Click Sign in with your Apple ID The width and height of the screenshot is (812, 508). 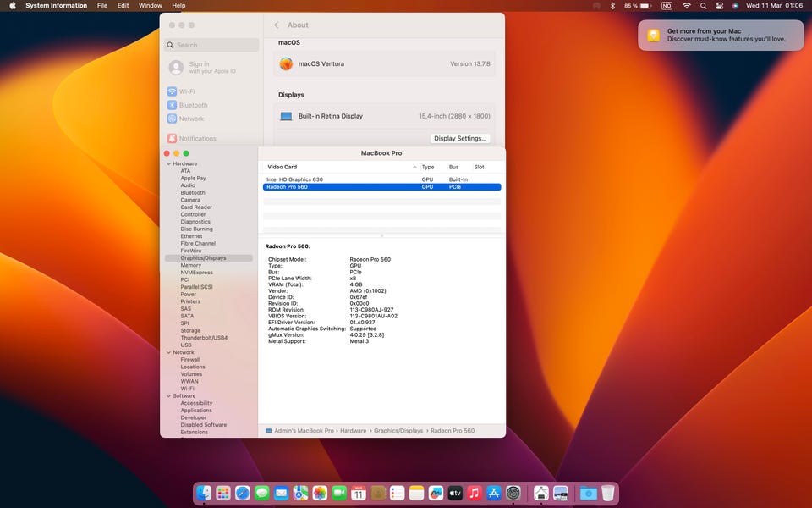pyautogui.click(x=199, y=68)
